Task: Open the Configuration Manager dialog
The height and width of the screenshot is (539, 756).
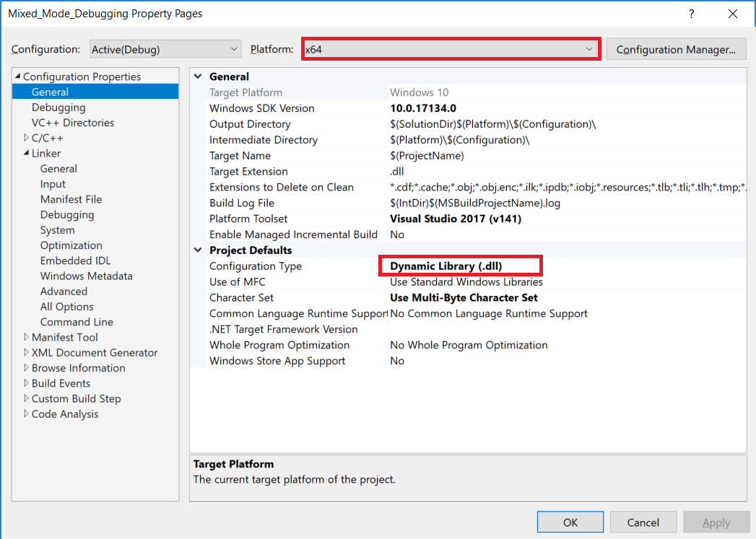Action: point(676,48)
